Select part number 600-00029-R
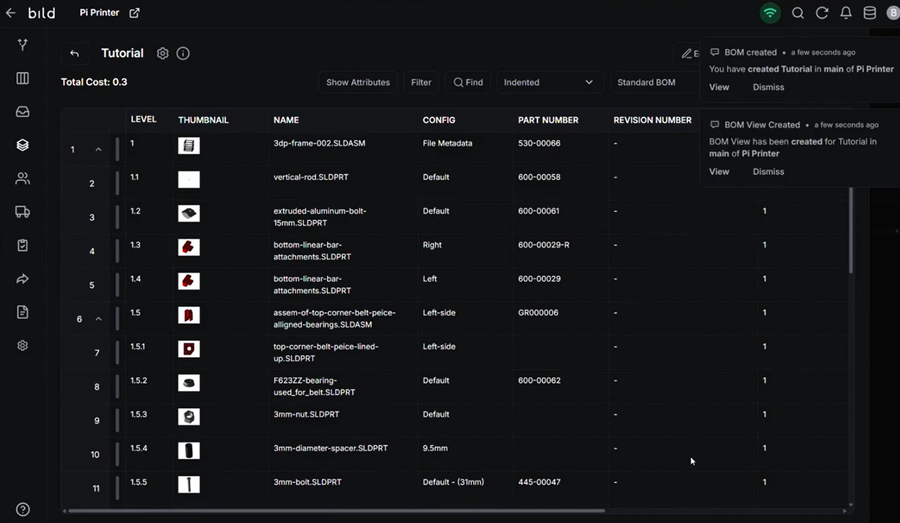Viewport: 900px width, 523px height. click(x=544, y=245)
